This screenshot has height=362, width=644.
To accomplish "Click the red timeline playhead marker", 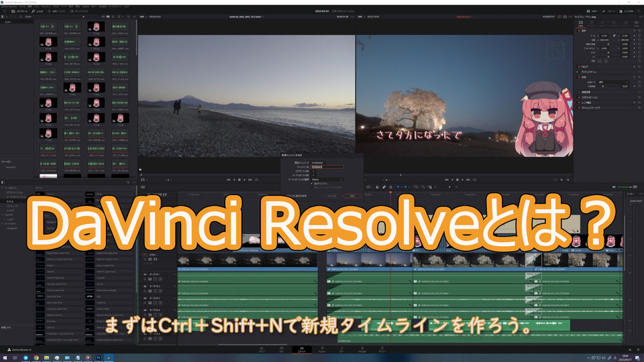I will point(390,192).
